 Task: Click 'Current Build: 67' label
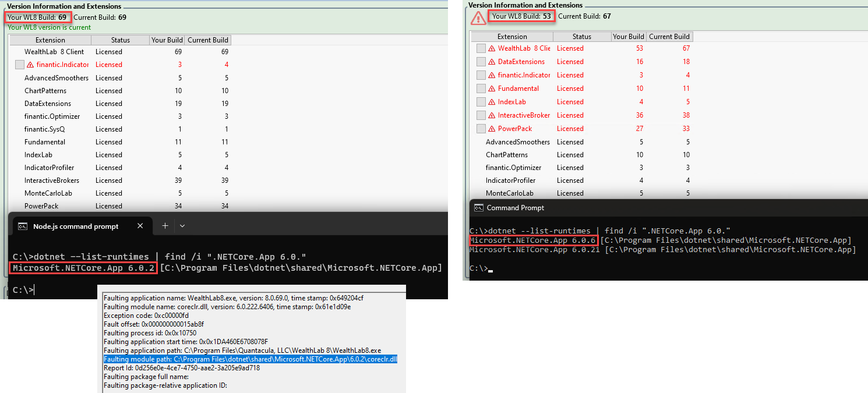(584, 16)
